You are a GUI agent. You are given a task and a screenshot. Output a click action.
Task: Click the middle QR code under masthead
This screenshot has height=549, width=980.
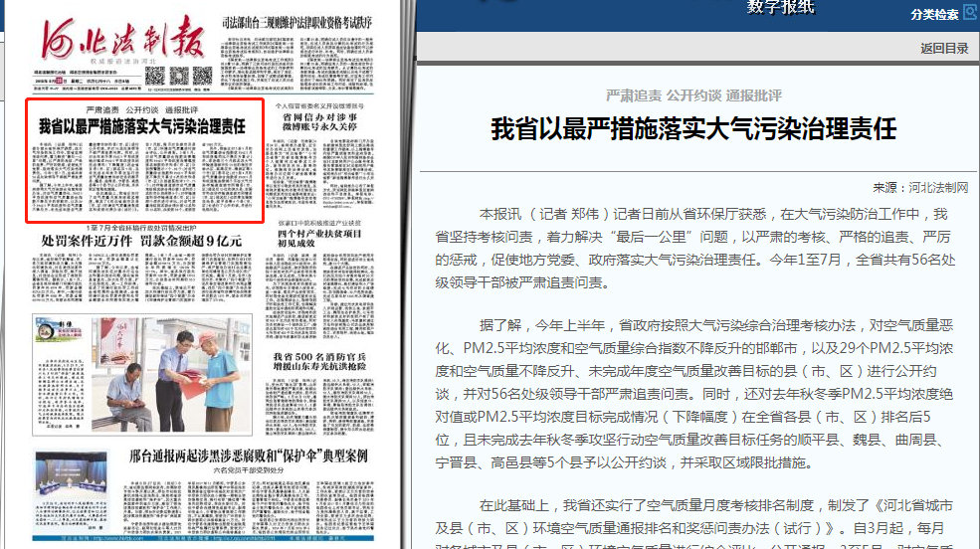tap(180, 77)
